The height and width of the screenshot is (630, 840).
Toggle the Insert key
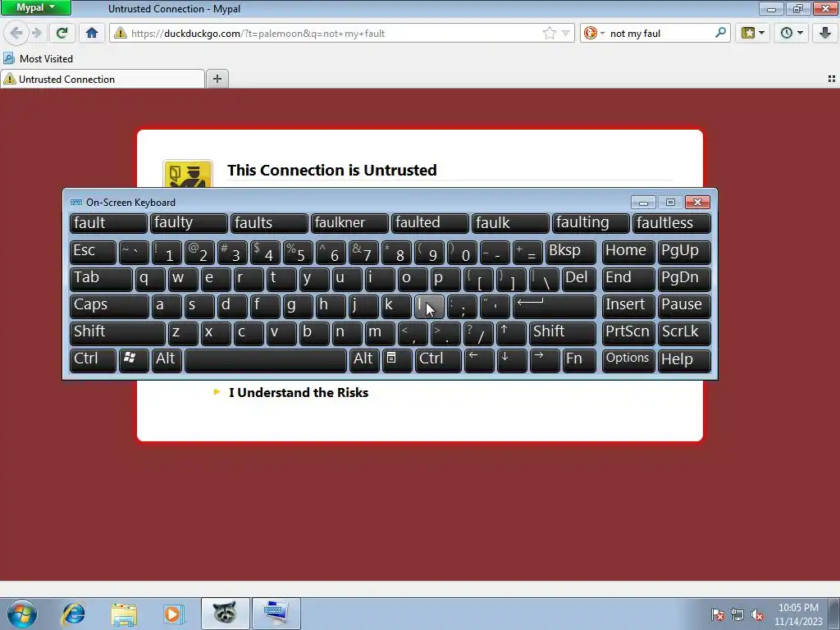pyautogui.click(x=628, y=306)
